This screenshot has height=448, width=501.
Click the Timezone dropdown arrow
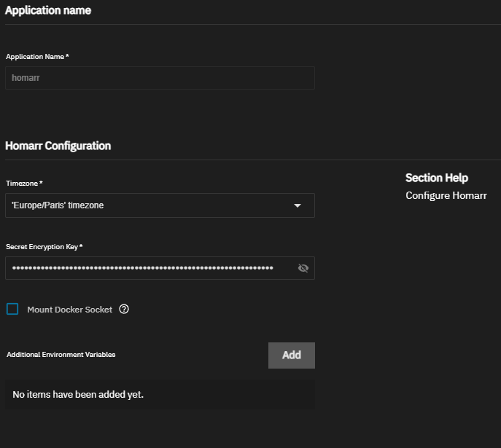tap(297, 205)
